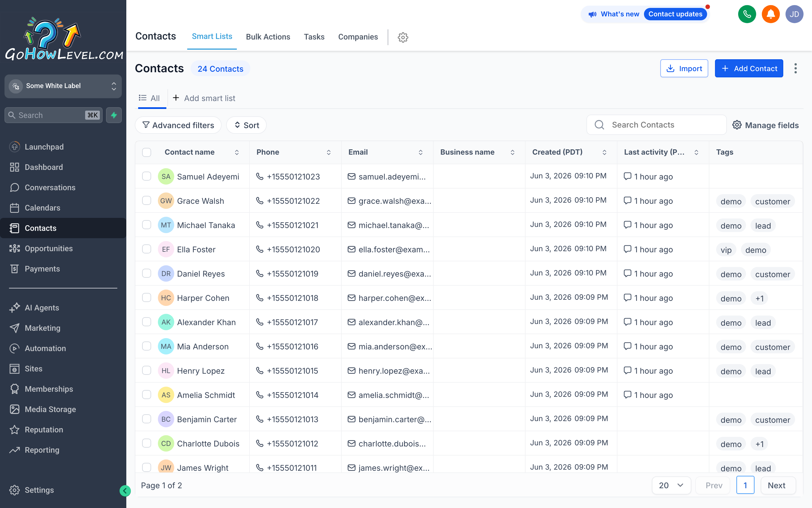
Task: Collapse the sidebar with green arrow
Action: (125, 491)
